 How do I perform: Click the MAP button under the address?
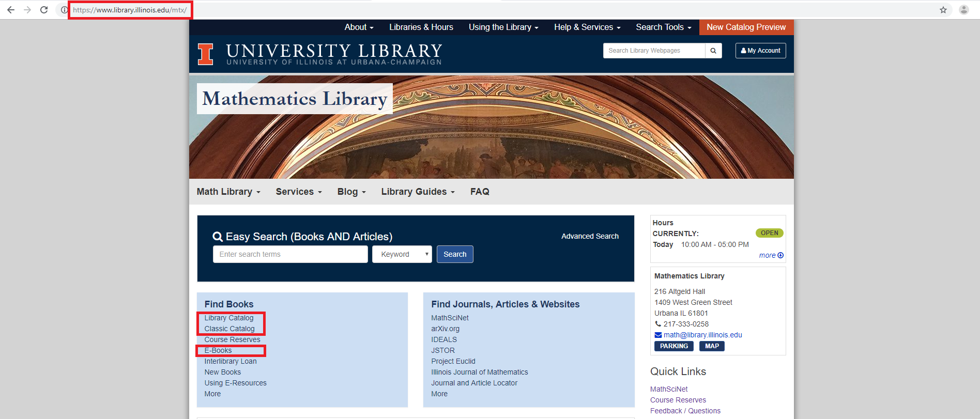[x=712, y=346]
